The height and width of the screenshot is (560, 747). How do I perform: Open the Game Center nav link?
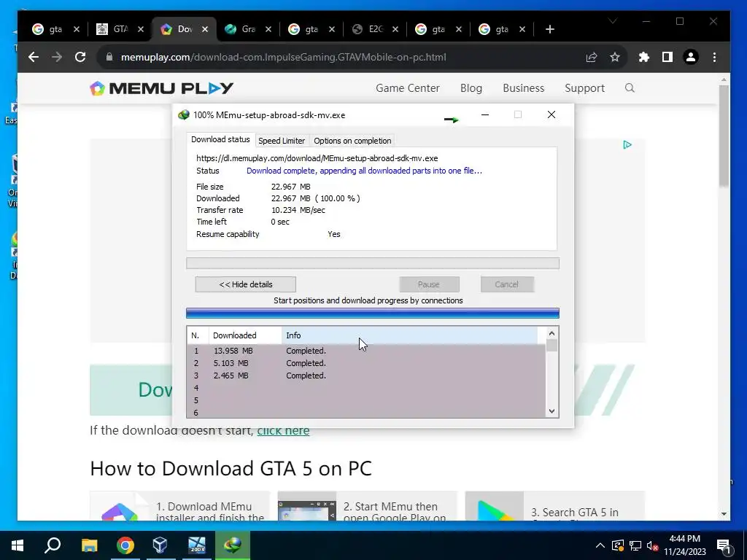(x=407, y=88)
